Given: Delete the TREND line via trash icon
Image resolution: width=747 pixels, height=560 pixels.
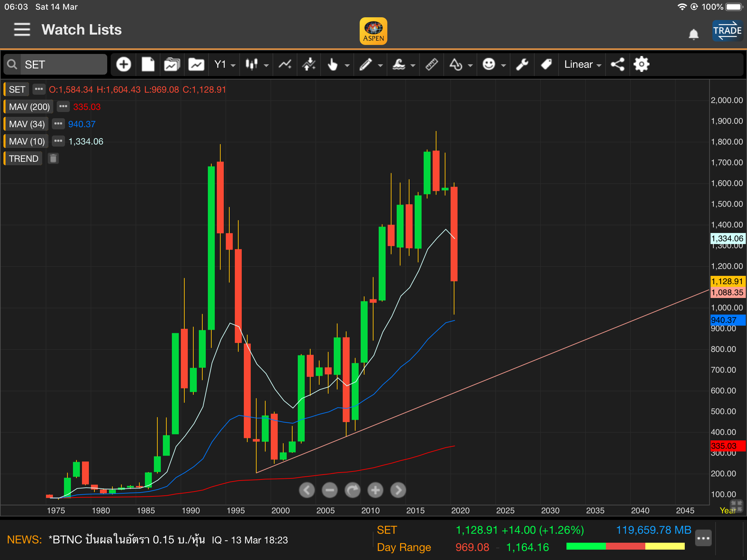Looking at the screenshot, I should [x=53, y=159].
